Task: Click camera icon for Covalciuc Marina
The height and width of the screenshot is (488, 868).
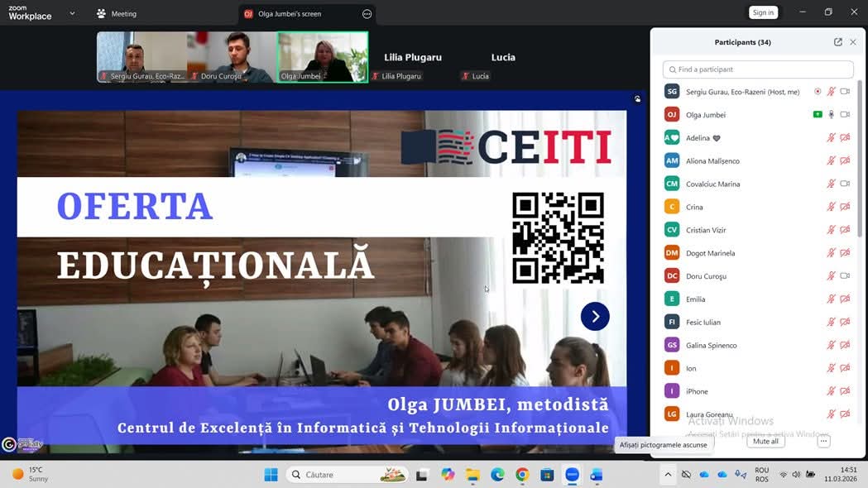Action: 845,184
